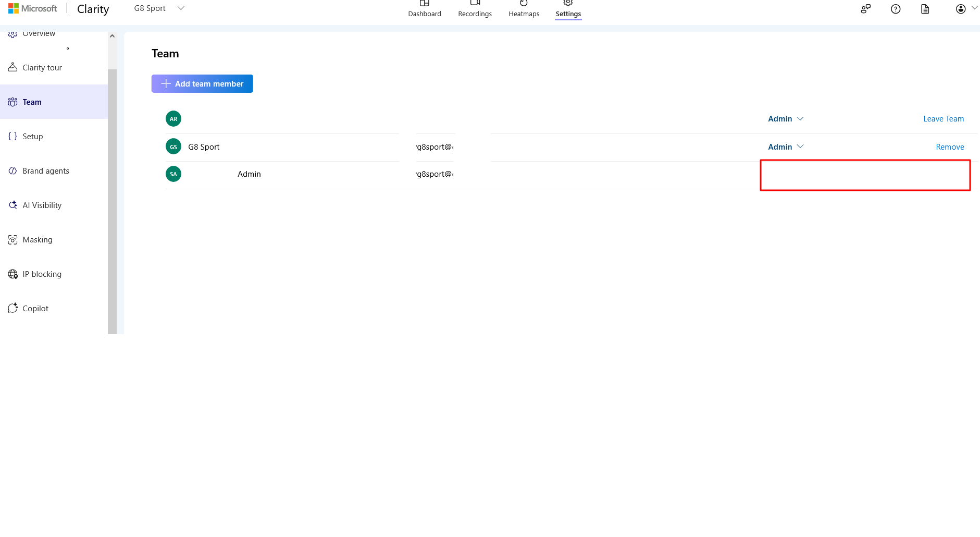Image resolution: width=980 pixels, height=537 pixels.
Task: Switch to the Dashboard tab
Action: [x=425, y=9]
